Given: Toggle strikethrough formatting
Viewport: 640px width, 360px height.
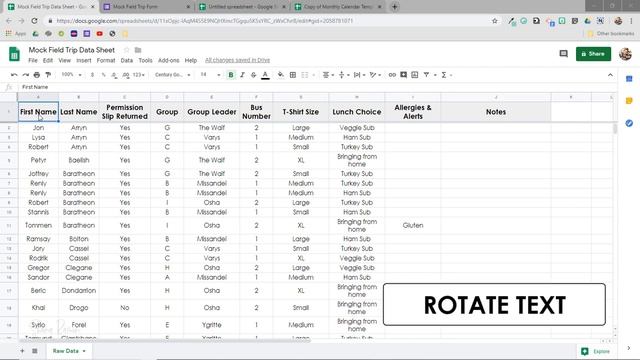Looking at the screenshot, I should [253, 75].
